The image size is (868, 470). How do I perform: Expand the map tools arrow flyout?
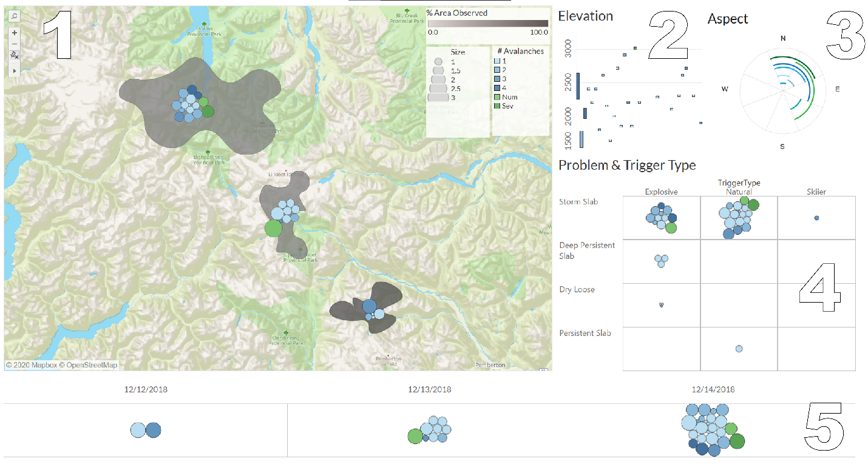pyautogui.click(x=15, y=71)
